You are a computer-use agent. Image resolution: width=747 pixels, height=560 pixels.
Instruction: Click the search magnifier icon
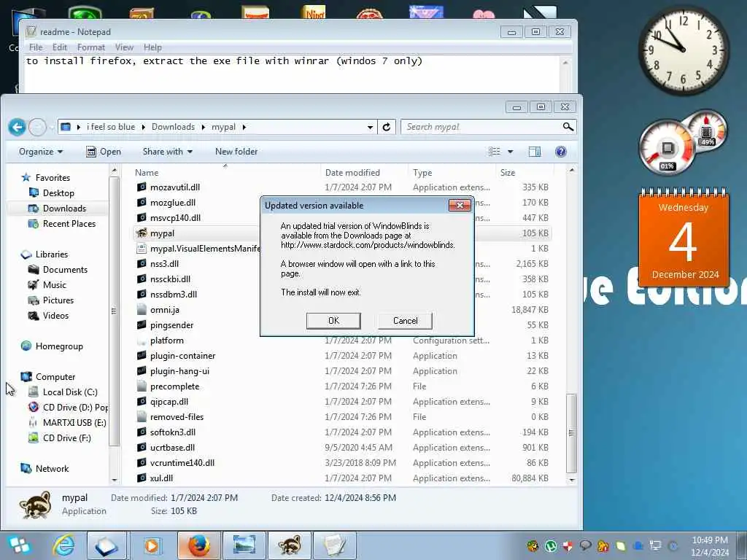click(568, 127)
